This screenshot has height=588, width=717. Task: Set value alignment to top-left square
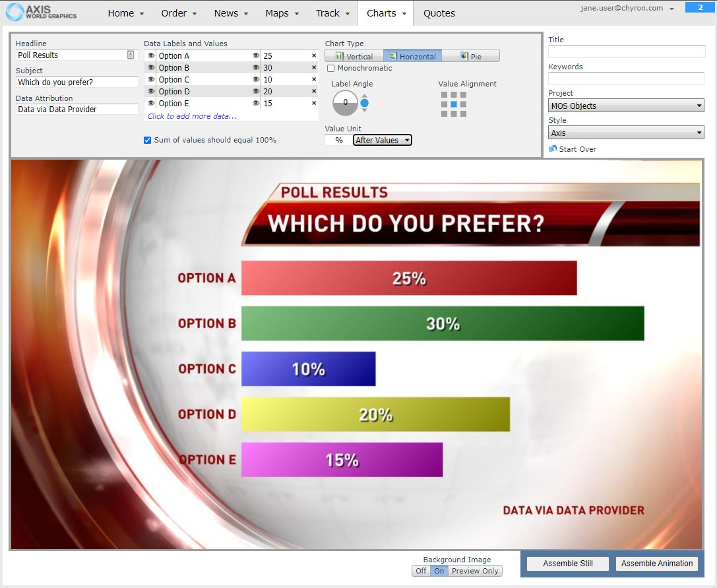(444, 95)
